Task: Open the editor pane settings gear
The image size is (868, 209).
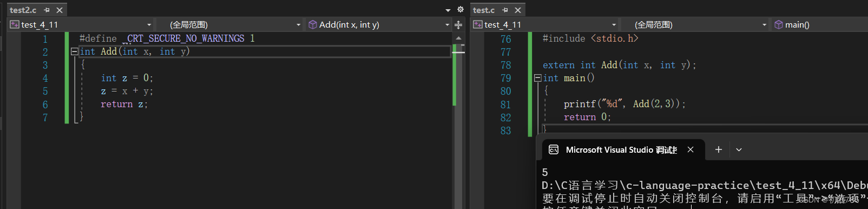Action: 460,9
